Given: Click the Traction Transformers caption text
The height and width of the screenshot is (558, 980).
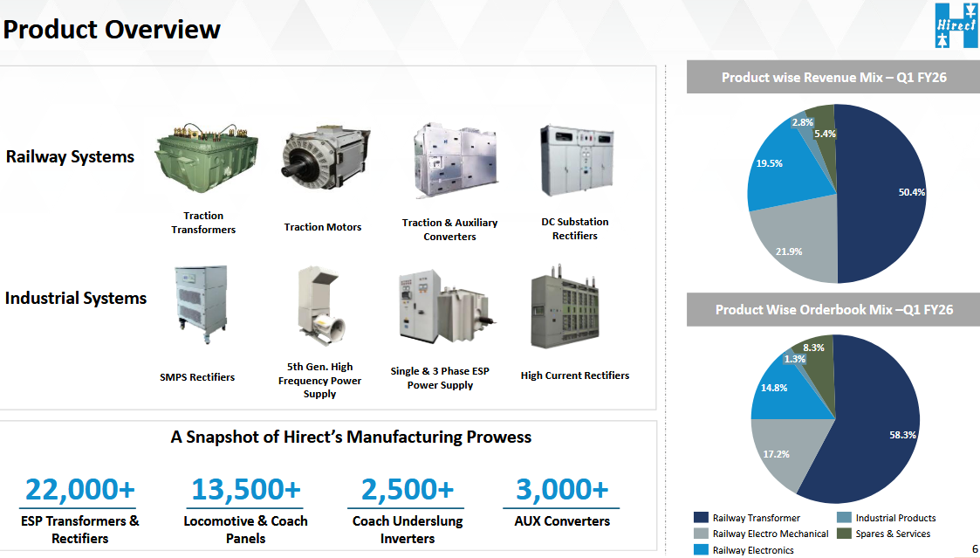Looking at the screenshot, I should (x=203, y=223).
